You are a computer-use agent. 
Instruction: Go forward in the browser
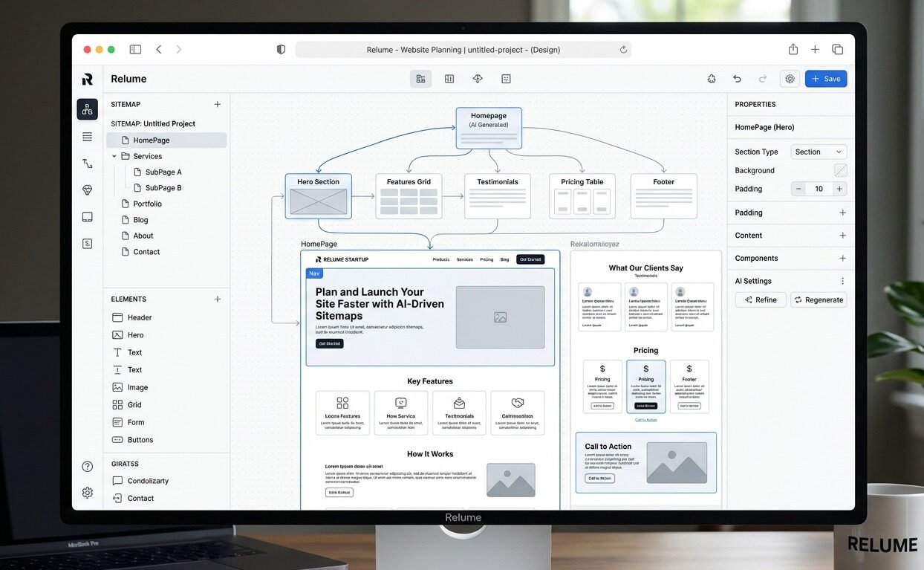click(178, 50)
